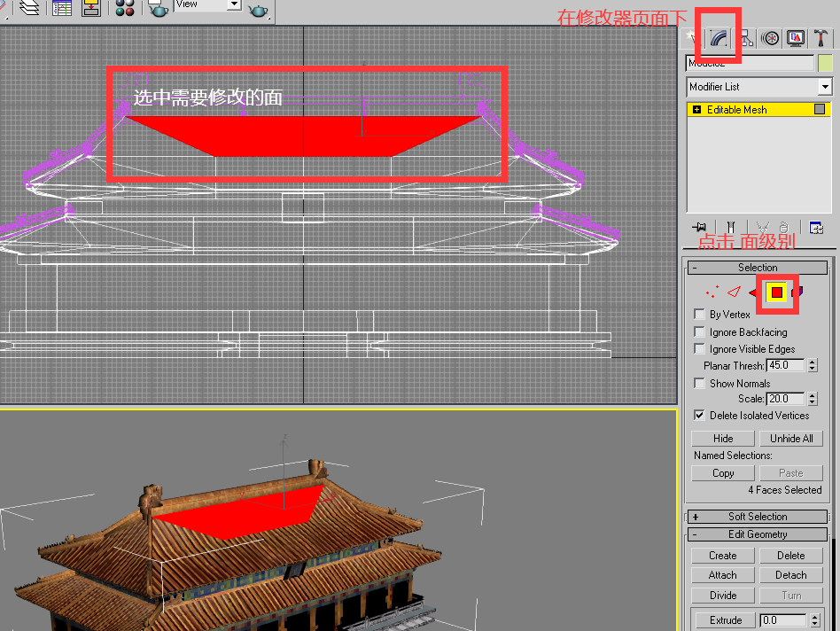Expand the Soft Selection rollout
840x631 pixels.
(696, 517)
